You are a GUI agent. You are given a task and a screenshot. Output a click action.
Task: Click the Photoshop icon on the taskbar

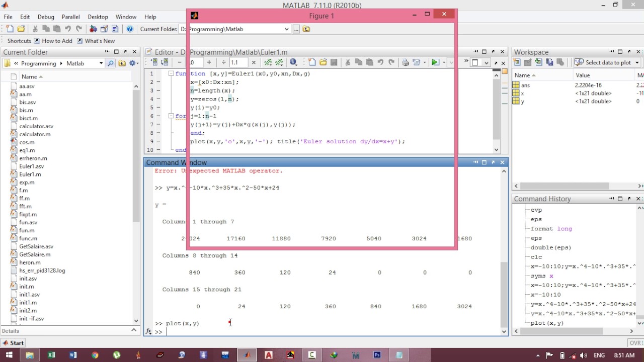377,355
